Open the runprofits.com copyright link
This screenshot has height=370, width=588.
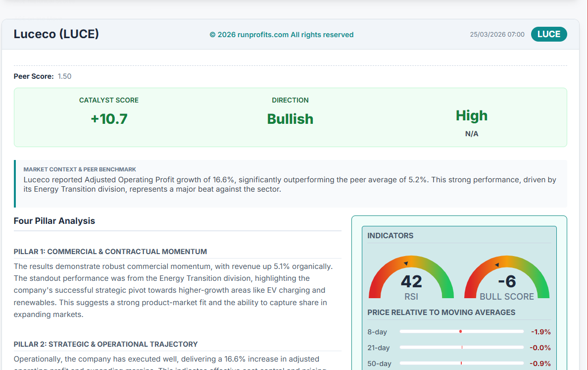click(281, 35)
